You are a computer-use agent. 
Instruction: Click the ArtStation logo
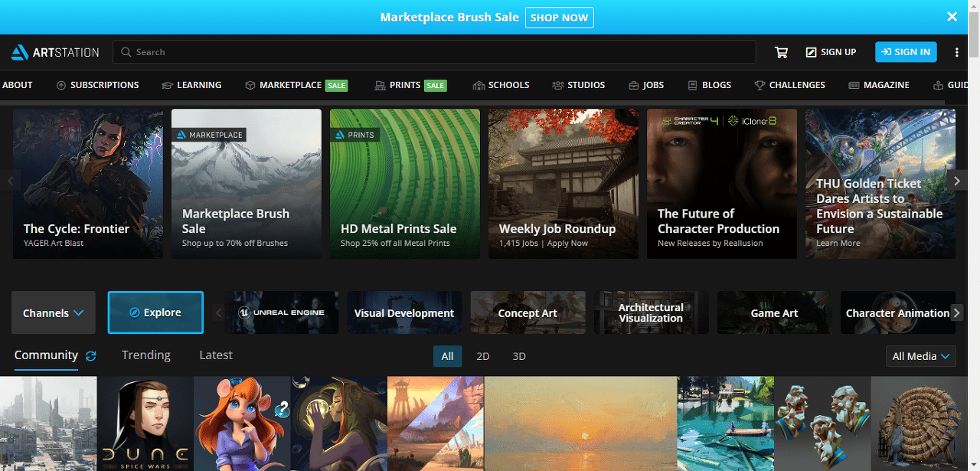click(55, 52)
